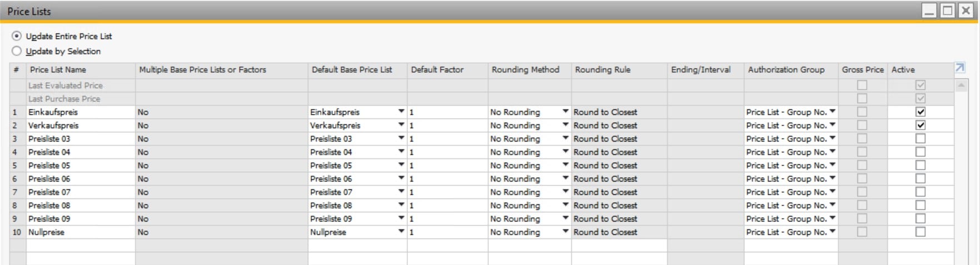The height and width of the screenshot is (265, 980).
Task: Minimize the Price Lists window
Action: pos(929,11)
